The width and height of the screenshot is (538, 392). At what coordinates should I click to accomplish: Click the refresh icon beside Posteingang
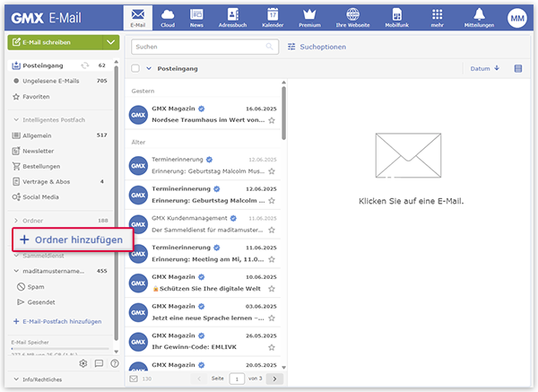[x=85, y=65]
